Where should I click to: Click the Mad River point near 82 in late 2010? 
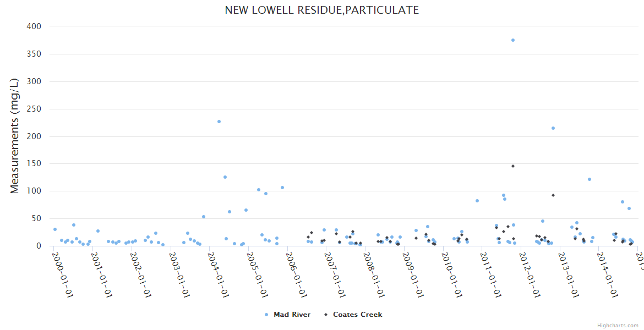click(x=477, y=201)
